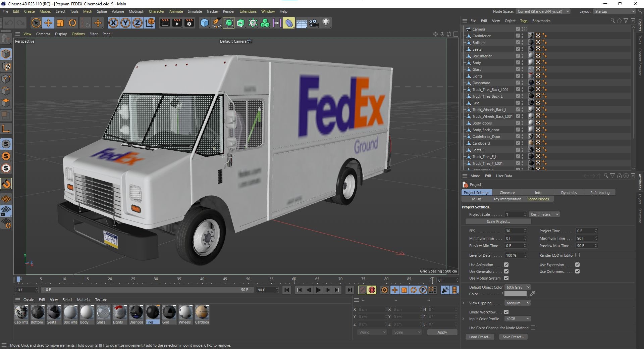Screen dimensions: 644x349
Task: Open Default Object Color dropdown
Action: [x=518, y=287]
